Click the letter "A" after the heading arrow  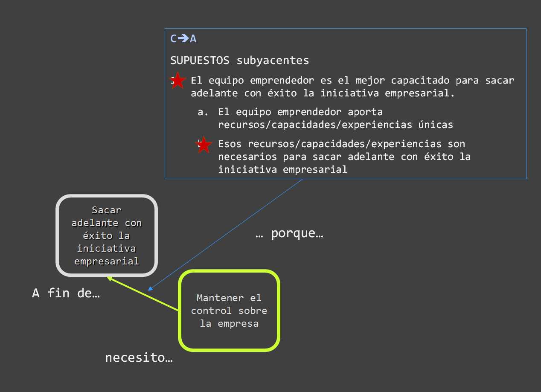click(x=193, y=39)
